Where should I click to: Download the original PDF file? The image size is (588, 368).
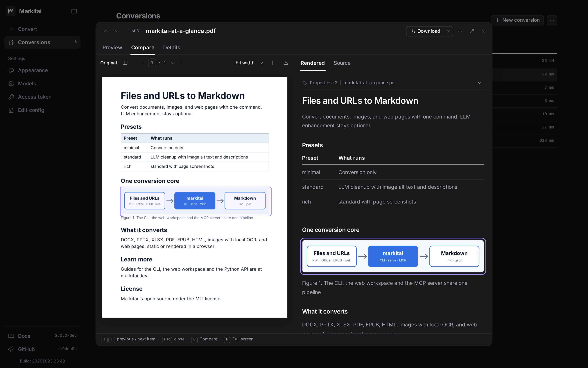286,63
